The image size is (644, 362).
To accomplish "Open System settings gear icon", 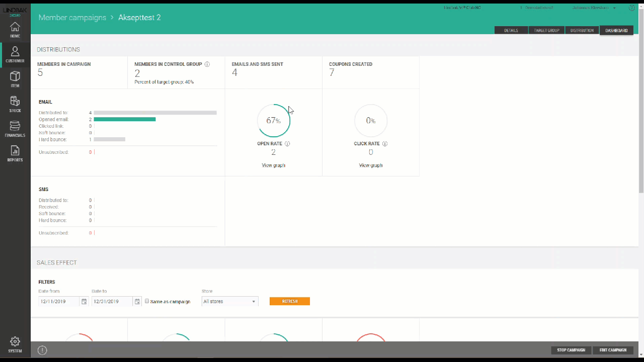I will [x=15, y=344].
